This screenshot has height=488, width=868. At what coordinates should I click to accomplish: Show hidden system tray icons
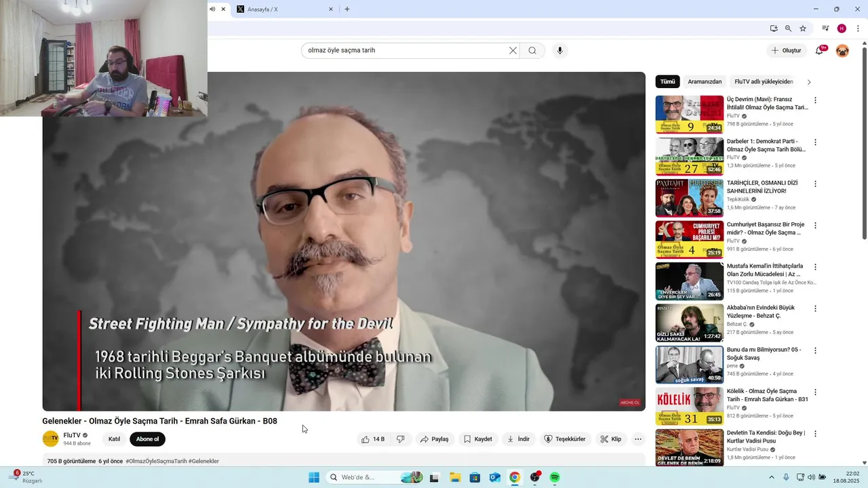[772, 478]
